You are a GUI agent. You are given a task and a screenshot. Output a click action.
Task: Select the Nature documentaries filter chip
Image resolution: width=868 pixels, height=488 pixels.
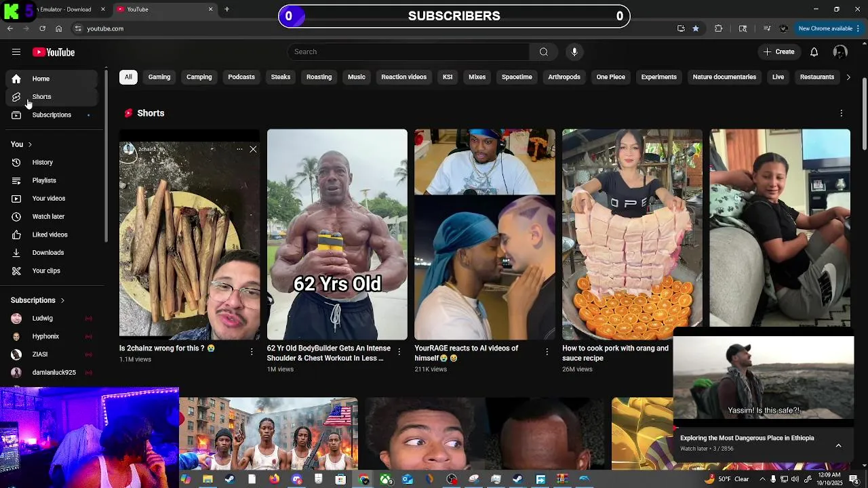[x=724, y=77]
